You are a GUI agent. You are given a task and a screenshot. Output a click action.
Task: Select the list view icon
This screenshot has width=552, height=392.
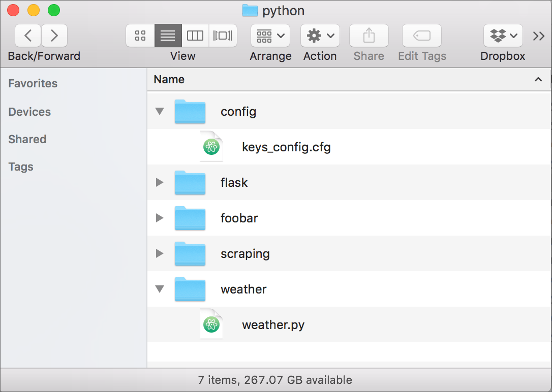click(168, 36)
